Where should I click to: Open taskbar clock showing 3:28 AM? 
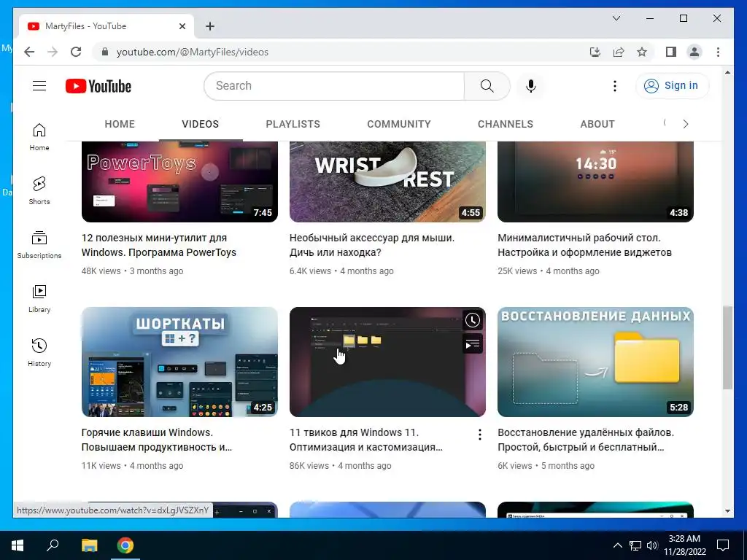(684, 545)
